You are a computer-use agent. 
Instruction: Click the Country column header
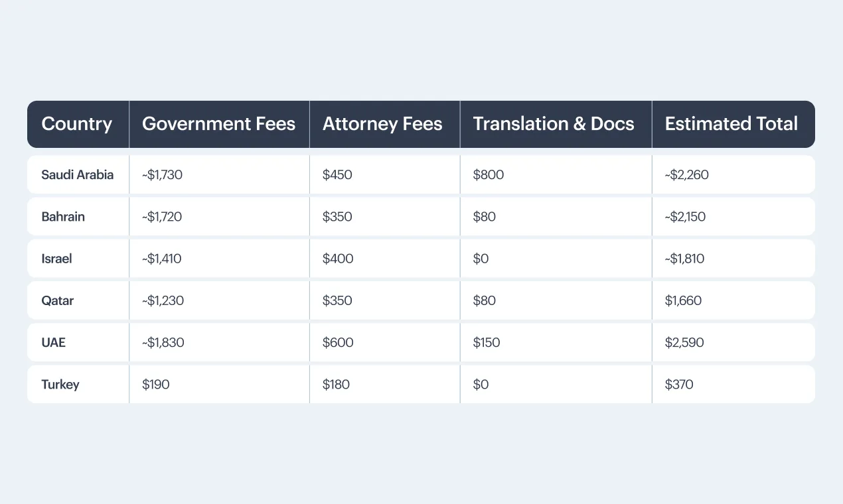[76, 124]
